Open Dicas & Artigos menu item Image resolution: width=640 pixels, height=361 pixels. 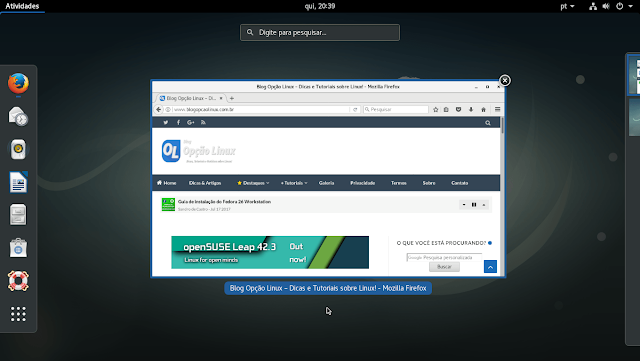tap(205, 183)
